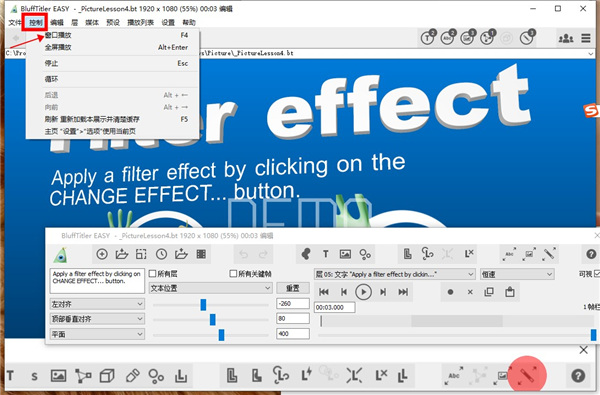Select 全屏播放 from the control menu

pyautogui.click(x=112, y=47)
